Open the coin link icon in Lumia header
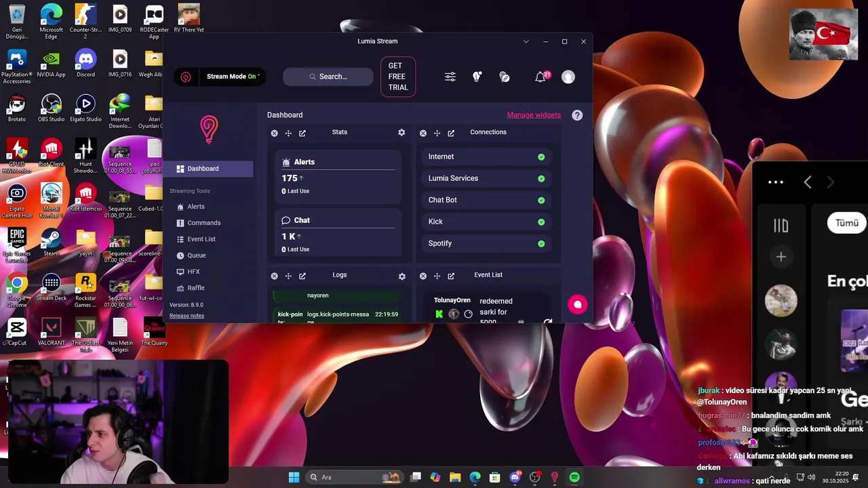Screen dimensions: 868x488 point(504,77)
